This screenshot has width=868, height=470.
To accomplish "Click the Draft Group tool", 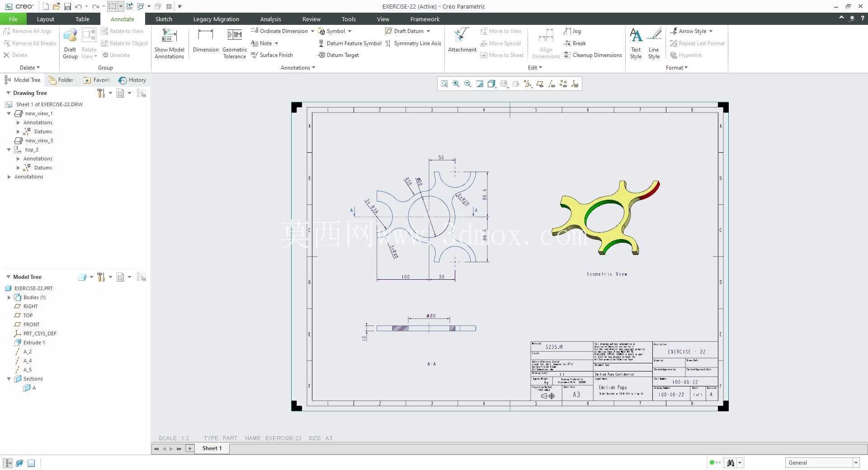I will pos(70,43).
